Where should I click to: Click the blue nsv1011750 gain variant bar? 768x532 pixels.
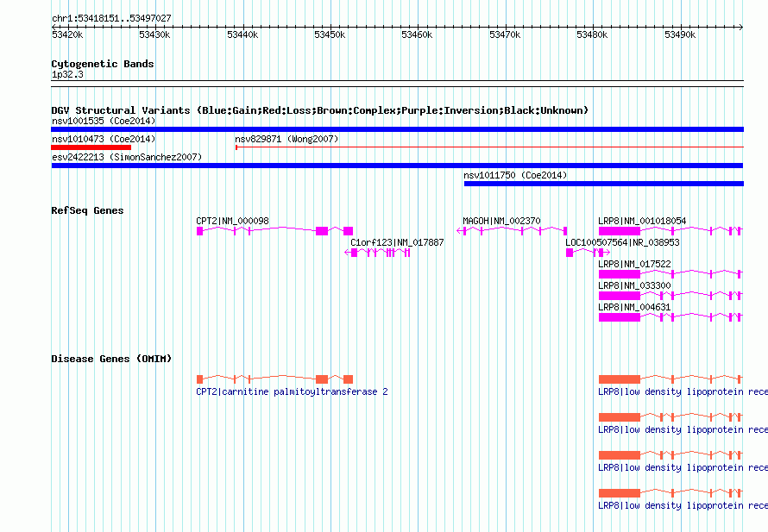point(604,184)
